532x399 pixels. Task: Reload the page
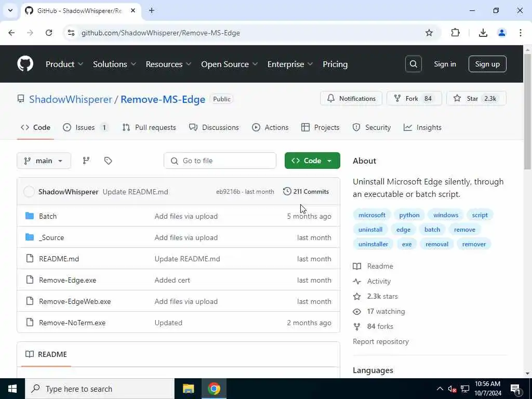(49, 33)
